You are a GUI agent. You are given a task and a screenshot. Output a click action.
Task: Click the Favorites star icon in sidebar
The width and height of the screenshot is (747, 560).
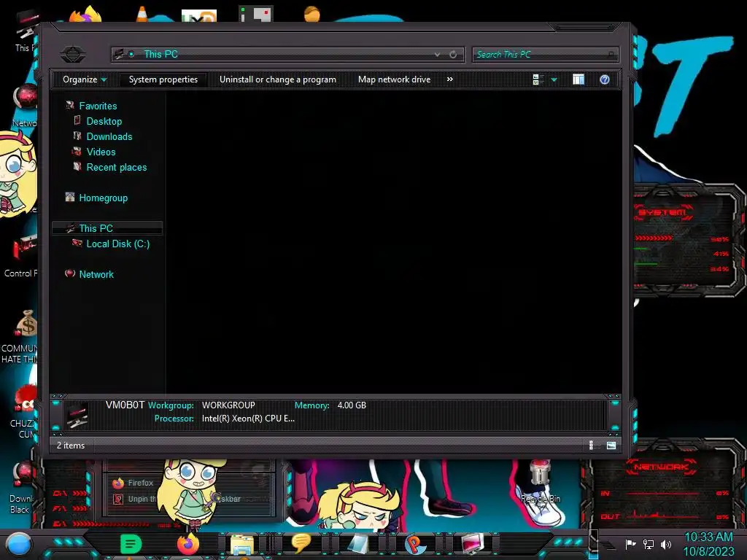[x=70, y=105]
